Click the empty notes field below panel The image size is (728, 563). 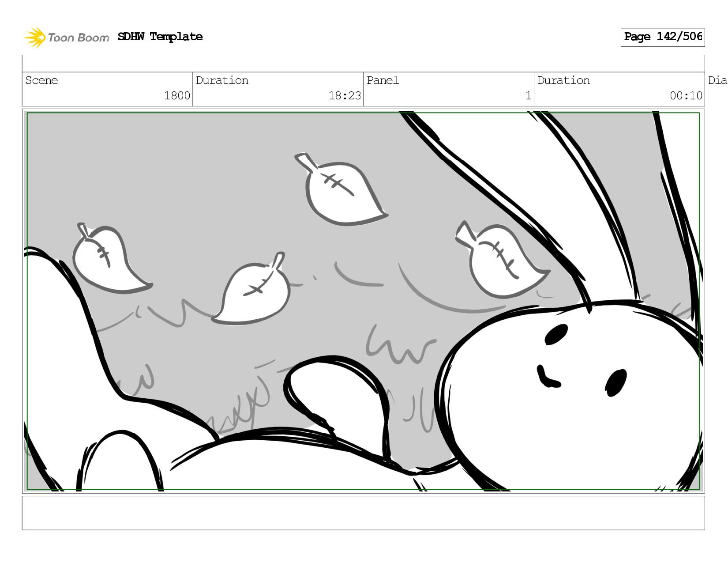(x=363, y=513)
